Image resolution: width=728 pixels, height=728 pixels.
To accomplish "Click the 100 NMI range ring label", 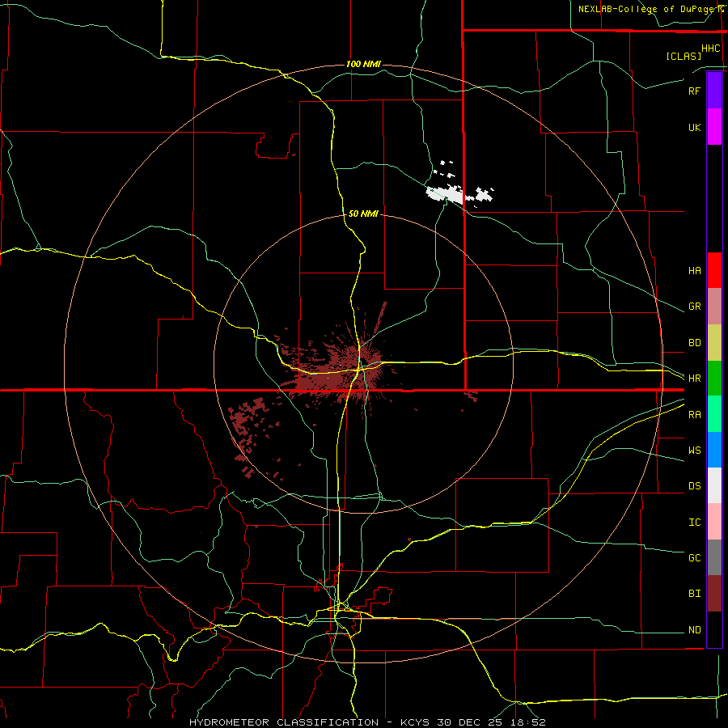I will click(x=363, y=64).
